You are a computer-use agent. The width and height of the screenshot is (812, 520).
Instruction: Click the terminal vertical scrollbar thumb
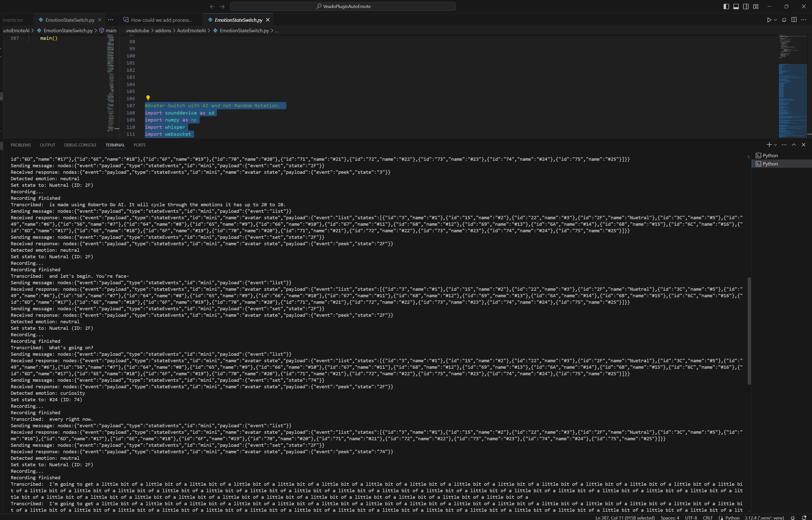tap(749, 331)
